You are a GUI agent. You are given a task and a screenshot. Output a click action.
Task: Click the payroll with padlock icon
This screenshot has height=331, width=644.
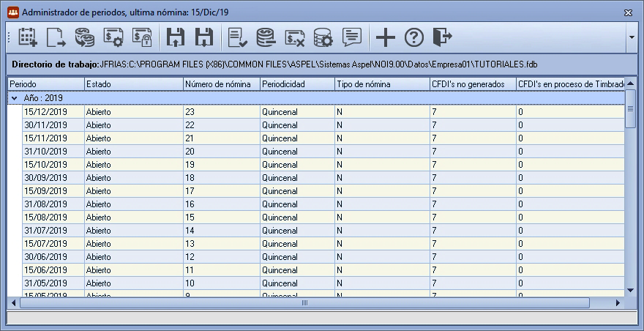point(142,37)
